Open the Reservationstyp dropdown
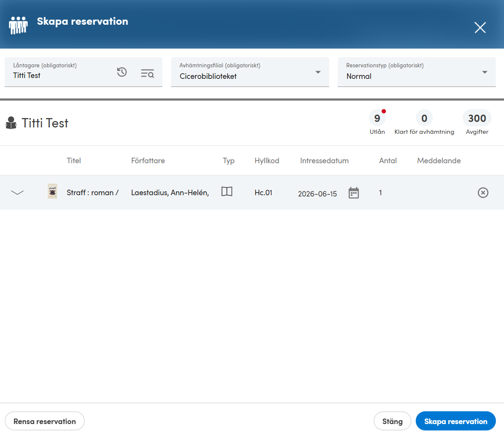 [x=417, y=72]
